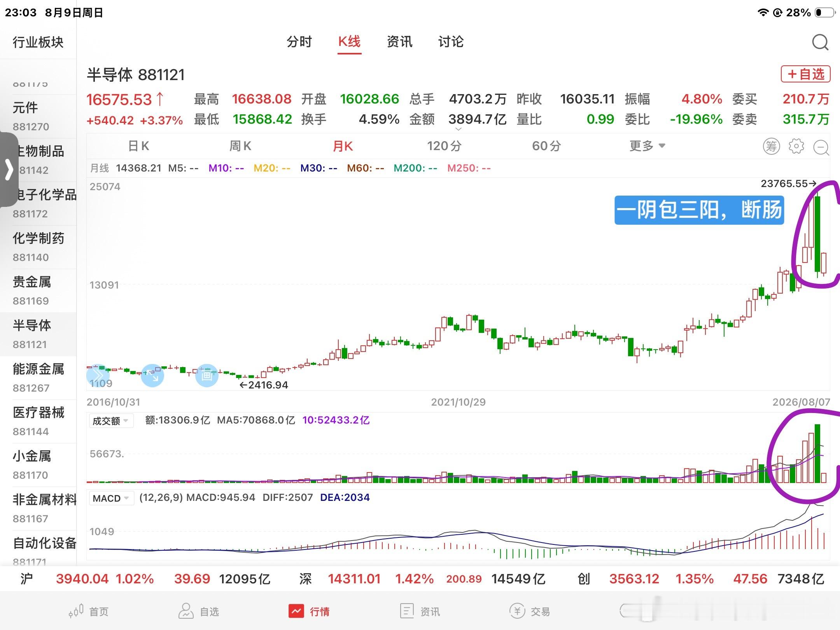The height and width of the screenshot is (630, 840).
Task: Switch to the 讨论 tab
Action: click(x=451, y=42)
